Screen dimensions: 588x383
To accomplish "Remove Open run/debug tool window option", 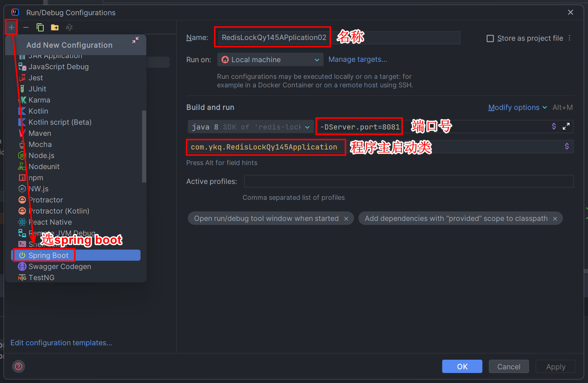I will [346, 219].
